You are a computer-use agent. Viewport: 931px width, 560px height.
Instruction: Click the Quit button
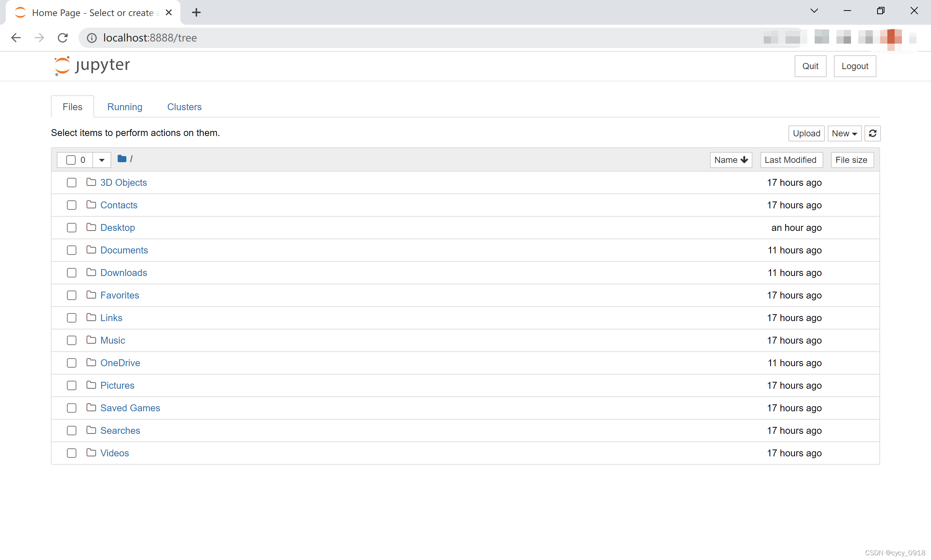[810, 66]
